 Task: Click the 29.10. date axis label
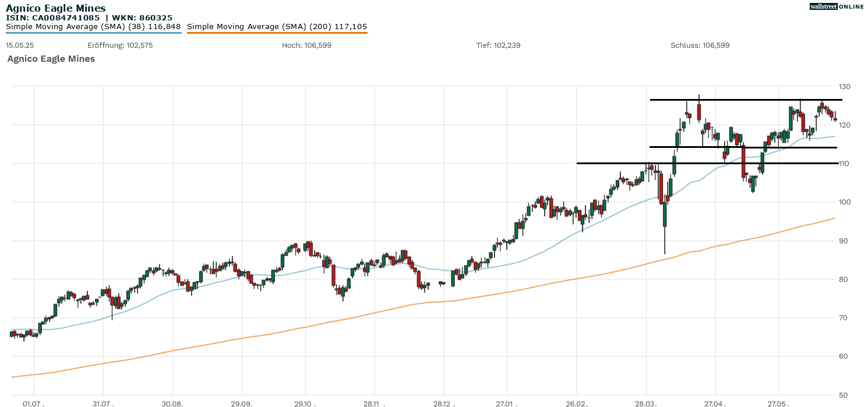pyautogui.click(x=306, y=403)
